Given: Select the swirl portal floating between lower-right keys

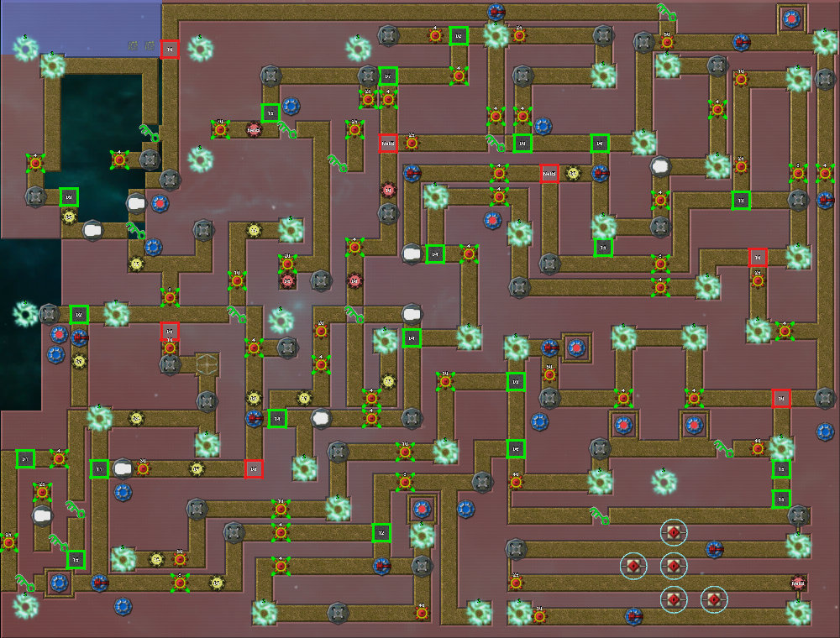Looking at the screenshot, I should (x=664, y=482).
